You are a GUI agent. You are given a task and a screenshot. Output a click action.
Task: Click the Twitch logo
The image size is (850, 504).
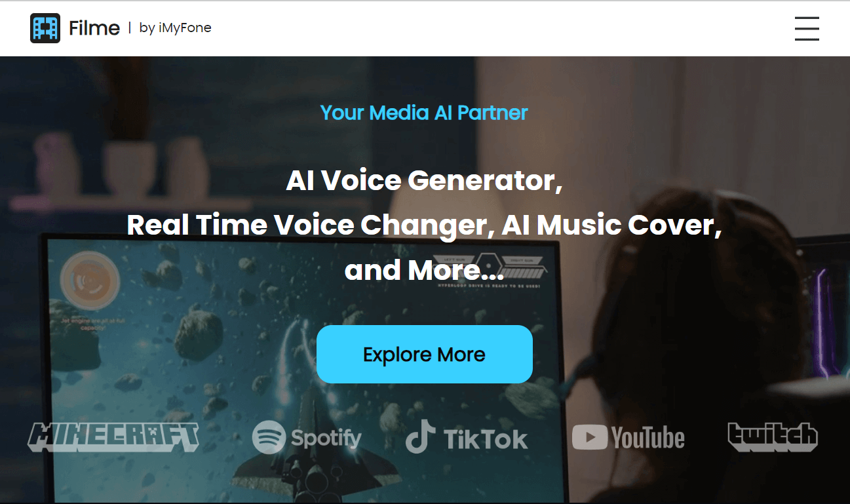coord(773,437)
